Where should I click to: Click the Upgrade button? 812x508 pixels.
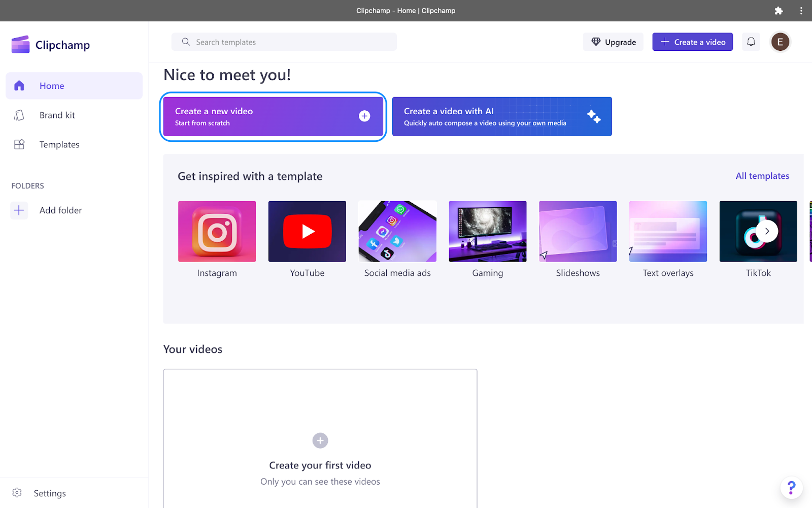click(613, 42)
